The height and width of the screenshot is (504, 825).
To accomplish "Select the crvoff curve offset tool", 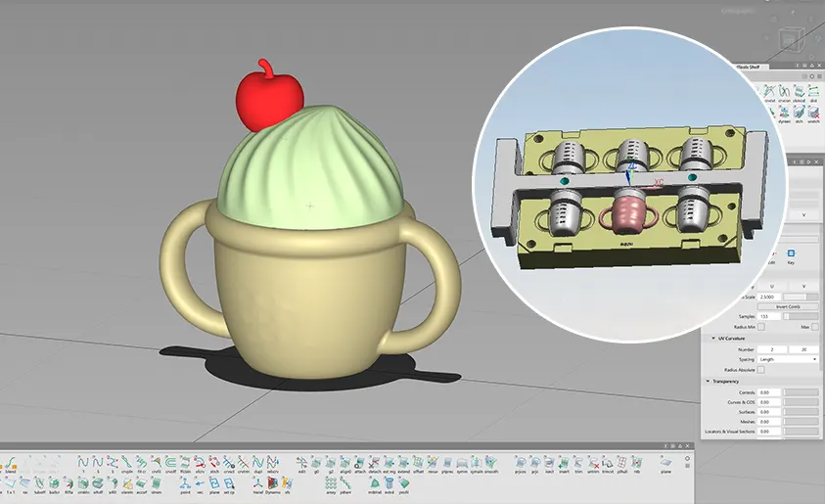I will pos(170,465).
